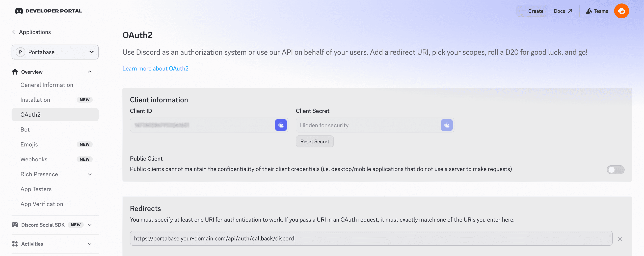
Task: Open the Webhooks section
Action: click(x=34, y=159)
